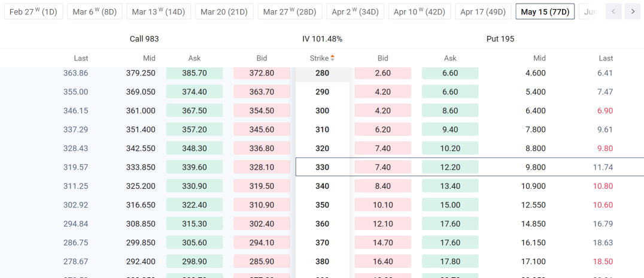Click call mid value 333.850
Viewport: 644px width, 278px height.
coord(141,167)
